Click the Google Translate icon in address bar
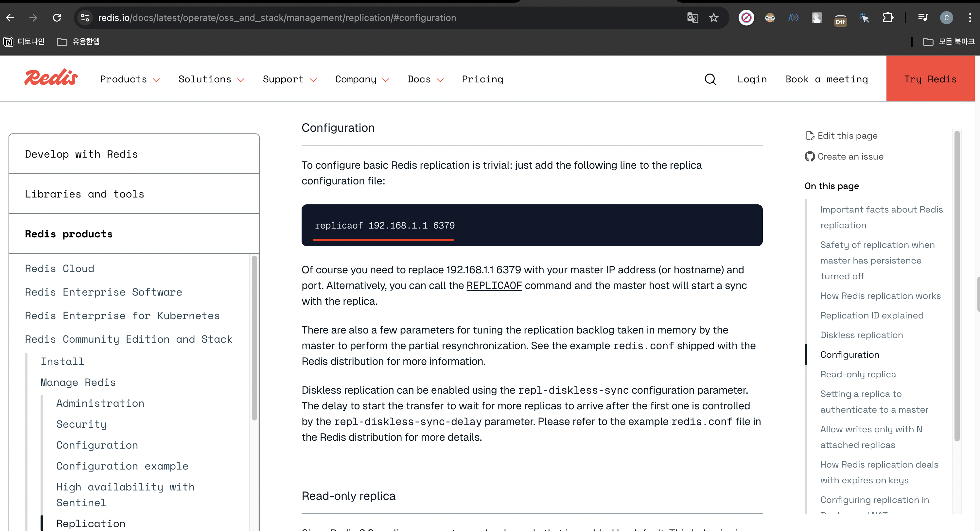The width and height of the screenshot is (980, 531). click(x=692, y=18)
